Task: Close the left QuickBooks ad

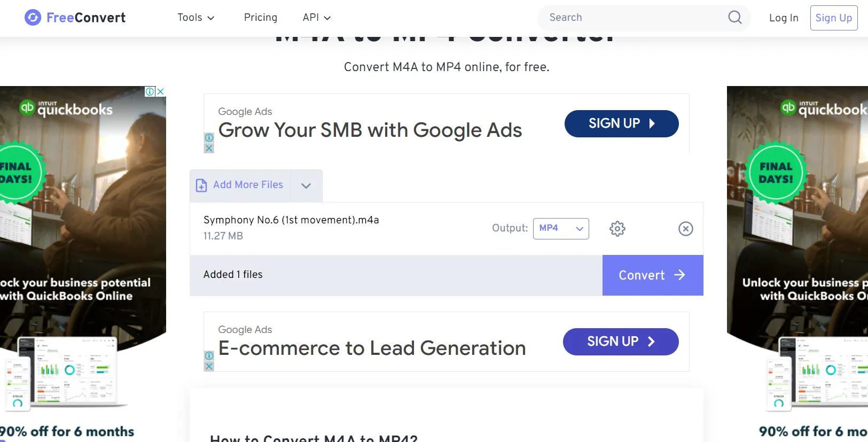Action: point(160,91)
